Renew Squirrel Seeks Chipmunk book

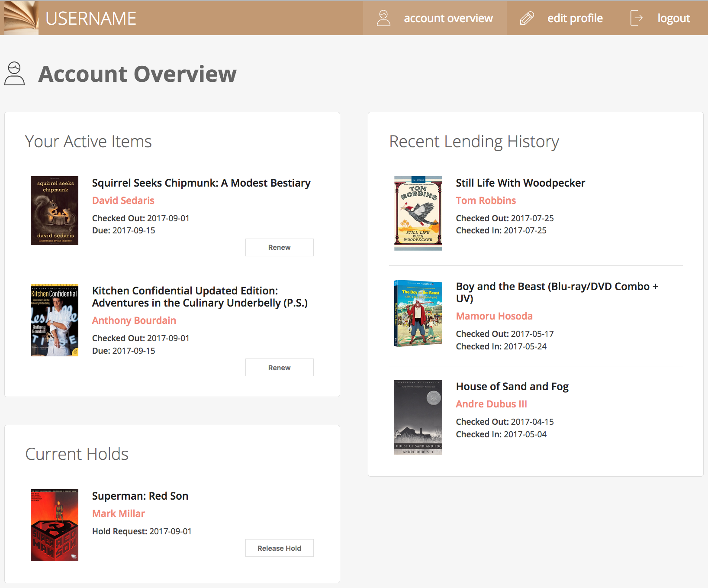tap(279, 247)
